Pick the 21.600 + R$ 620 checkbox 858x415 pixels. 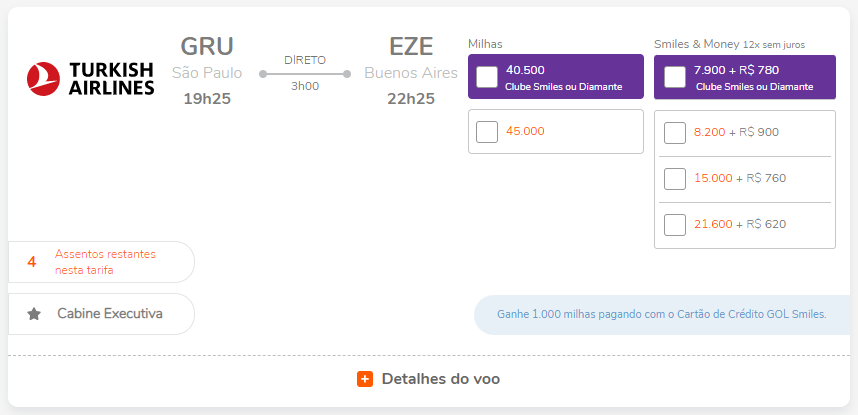675,225
